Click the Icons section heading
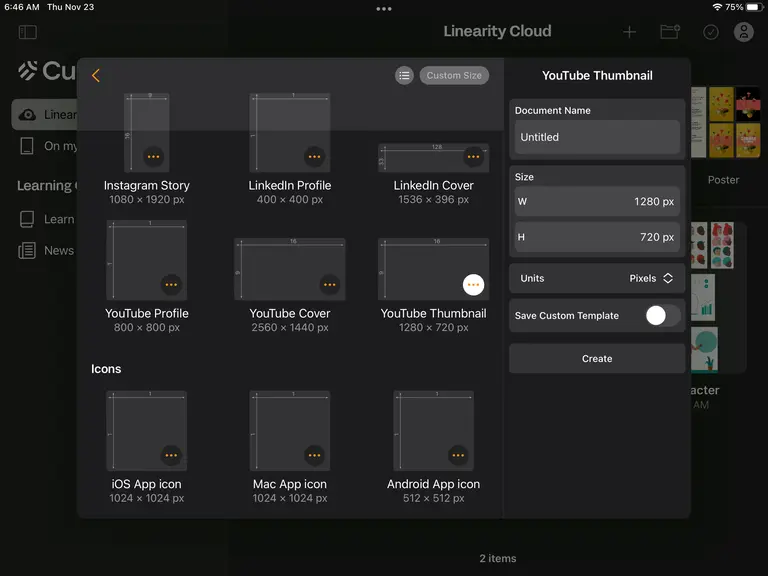This screenshot has height=576, width=768. click(x=106, y=369)
